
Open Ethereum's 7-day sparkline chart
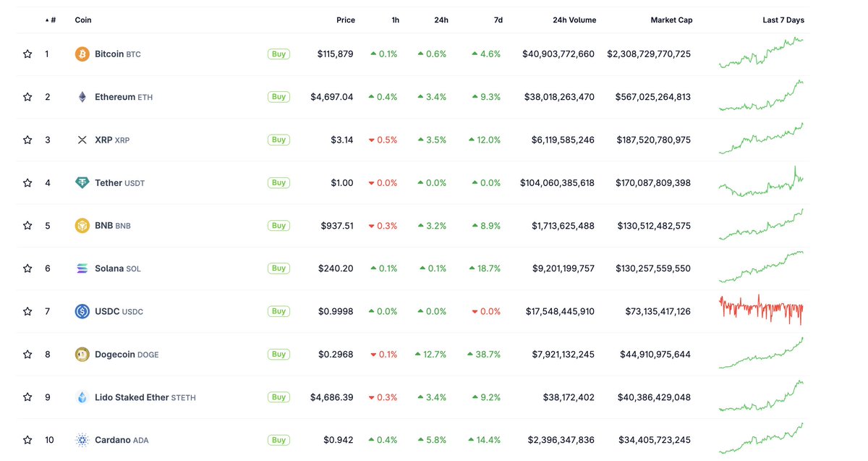(x=761, y=96)
